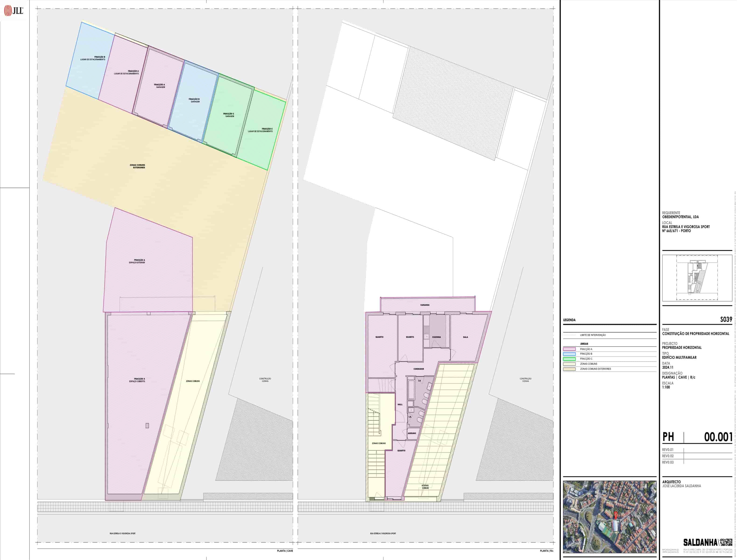Click 'Fracção A Lugar de Estacionamento' label
737x560 pixels.
(x=126, y=72)
